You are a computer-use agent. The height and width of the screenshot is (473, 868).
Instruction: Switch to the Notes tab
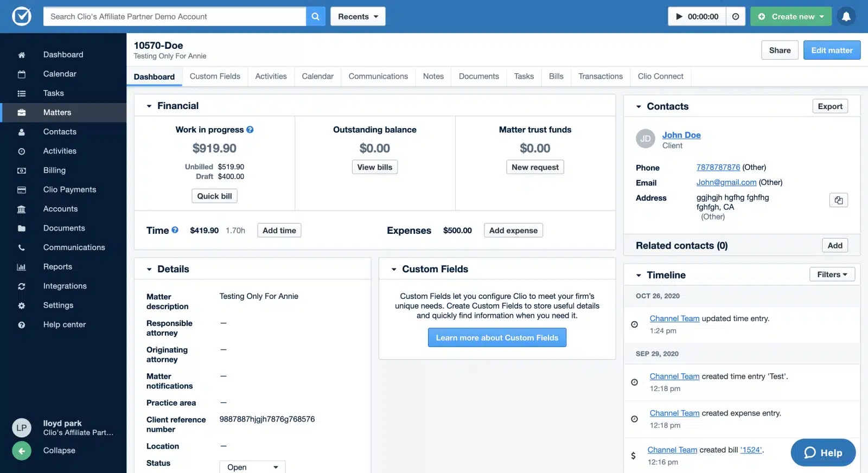tap(433, 76)
